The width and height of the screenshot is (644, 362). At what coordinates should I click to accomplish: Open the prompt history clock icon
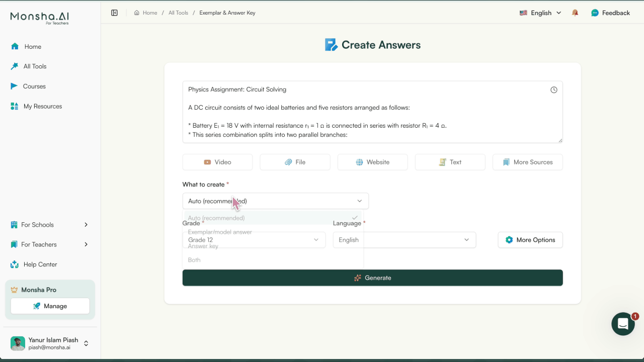click(x=553, y=89)
